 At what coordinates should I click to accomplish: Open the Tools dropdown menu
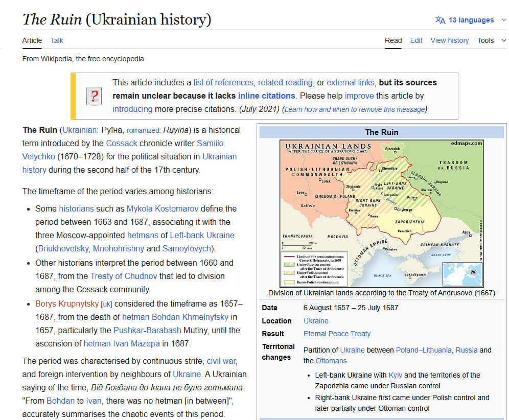[492, 40]
